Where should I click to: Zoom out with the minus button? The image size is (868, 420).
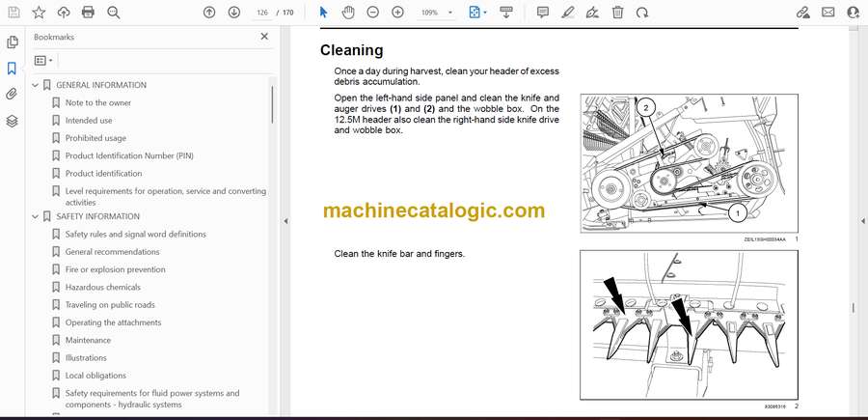(x=373, y=13)
